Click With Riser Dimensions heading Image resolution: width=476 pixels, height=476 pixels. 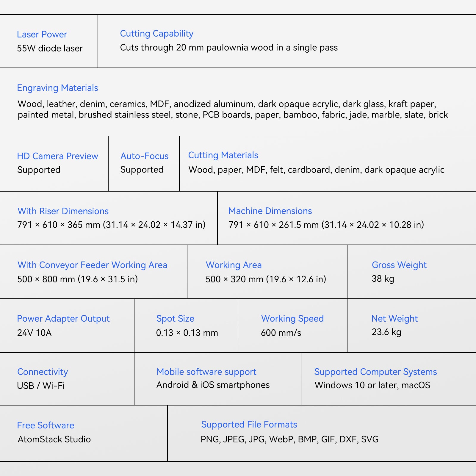tap(63, 211)
